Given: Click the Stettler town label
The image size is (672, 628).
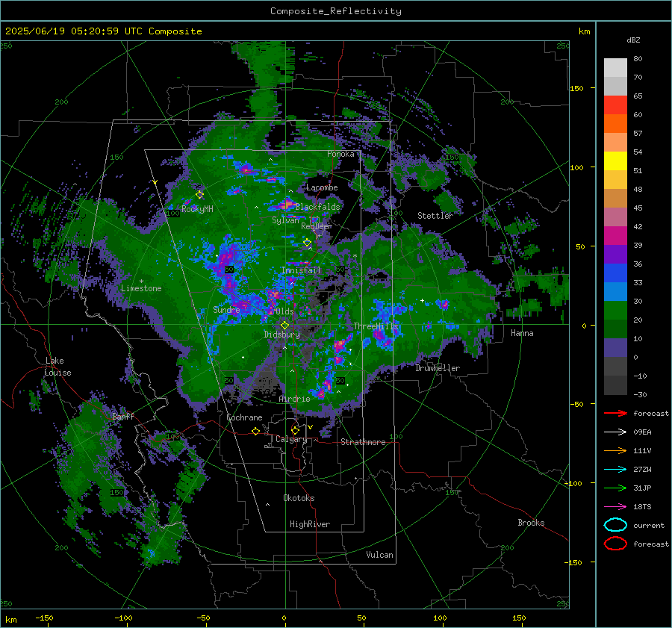Looking at the screenshot, I should point(435,216).
